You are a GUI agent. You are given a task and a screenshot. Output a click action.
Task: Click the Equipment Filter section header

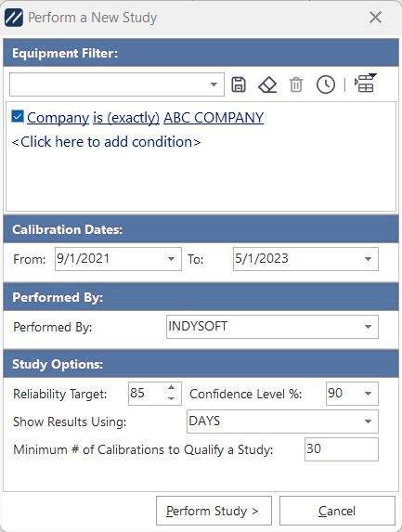coord(201,53)
